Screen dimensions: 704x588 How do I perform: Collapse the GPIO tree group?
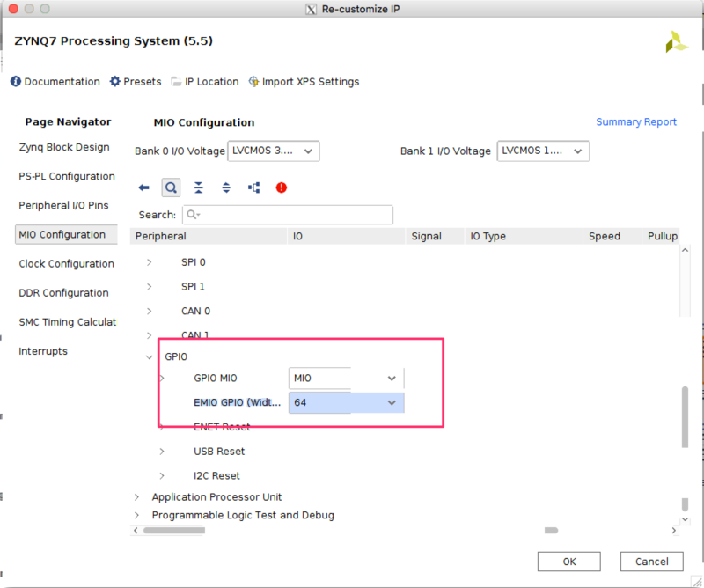tap(149, 357)
